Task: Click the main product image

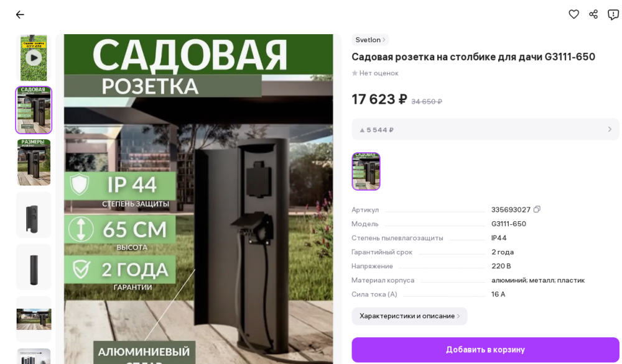Action: (198, 199)
